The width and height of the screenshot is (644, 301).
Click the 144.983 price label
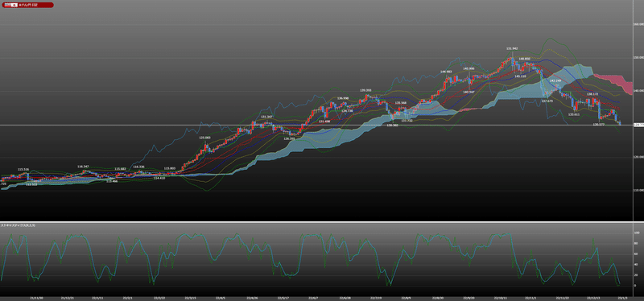(446, 72)
